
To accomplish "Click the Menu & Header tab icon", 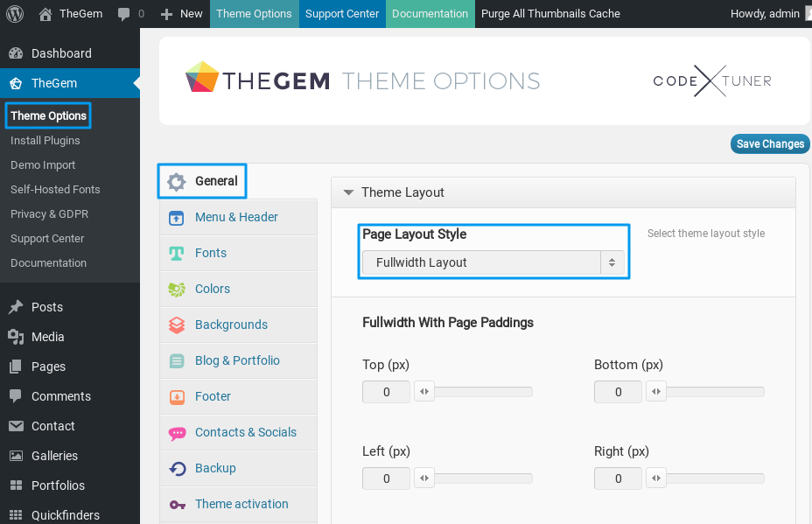I will [177, 217].
